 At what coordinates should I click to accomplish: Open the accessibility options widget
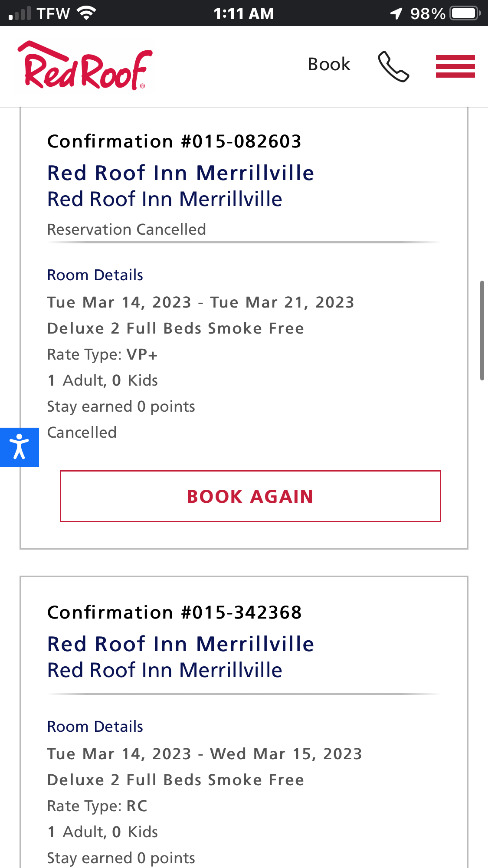pos(19,447)
